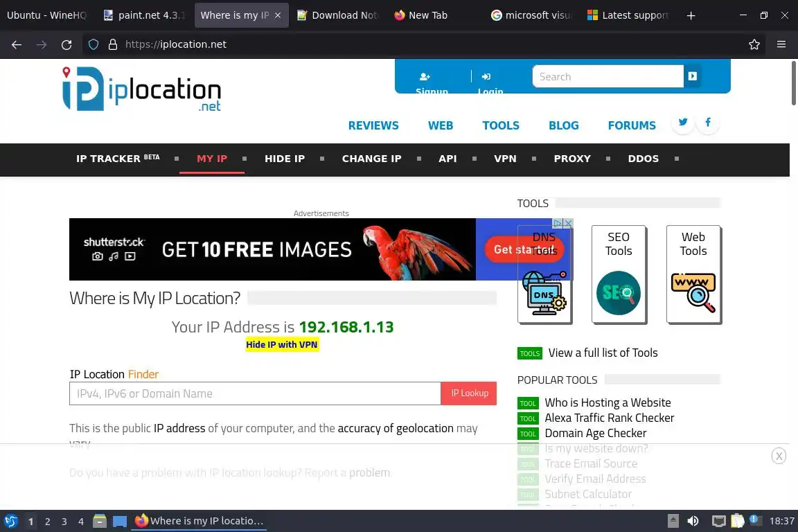Open the Web Tools card

(693, 274)
